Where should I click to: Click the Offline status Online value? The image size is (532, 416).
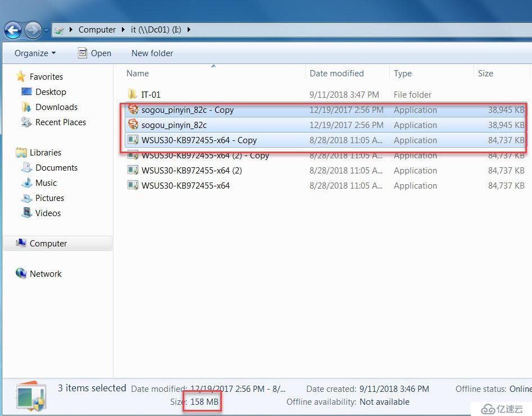click(x=520, y=389)
